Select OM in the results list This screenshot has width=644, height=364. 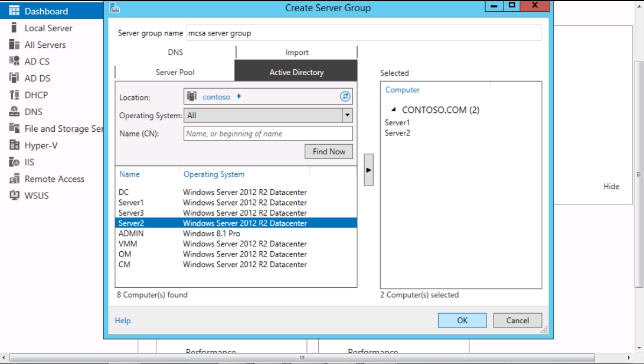click(236, 253)
